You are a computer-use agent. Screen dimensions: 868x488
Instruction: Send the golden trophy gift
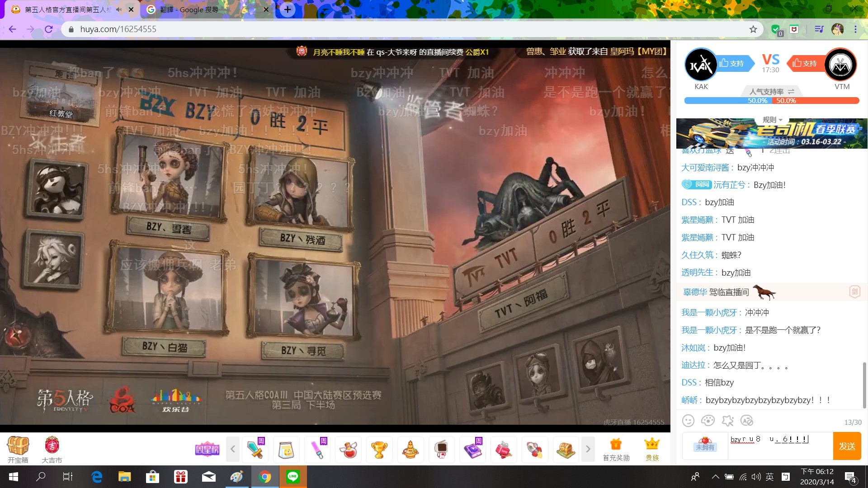(379, 450)
